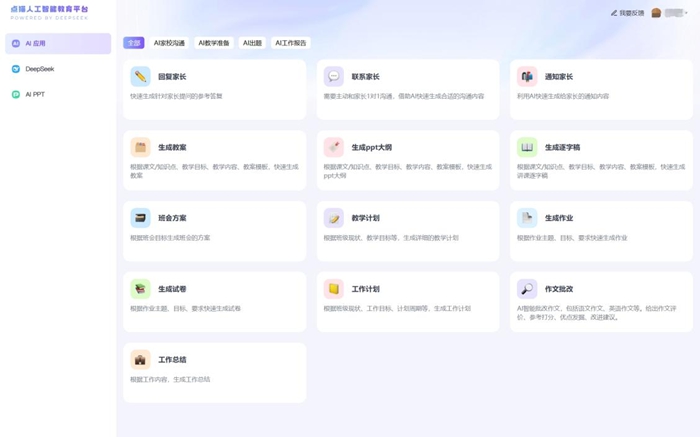Open the 生成教案 icon
The image size is (700, 437).
point(140,147)
